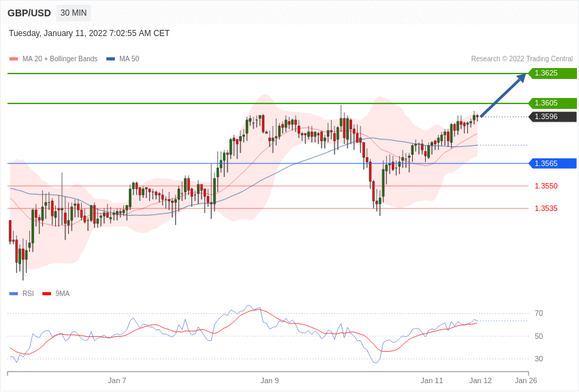Click the blue RSI legend swatch
This screenshot has width=579, height=392.
[x=14, y=294]
